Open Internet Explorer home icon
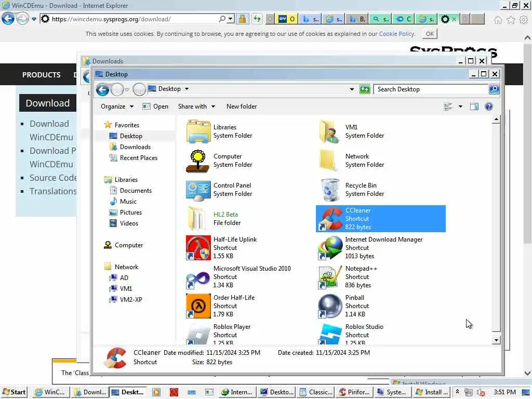This screenshot has height=399, width=532. click(498, 20)
